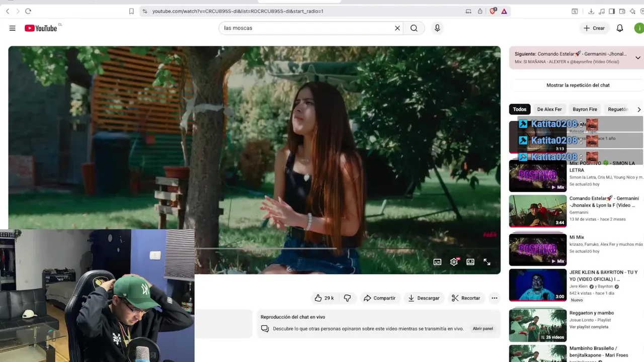Image resolution: width=644 pixels, height=362 pixels.
Task: Open the green account avatar
Action: (639, 28)
